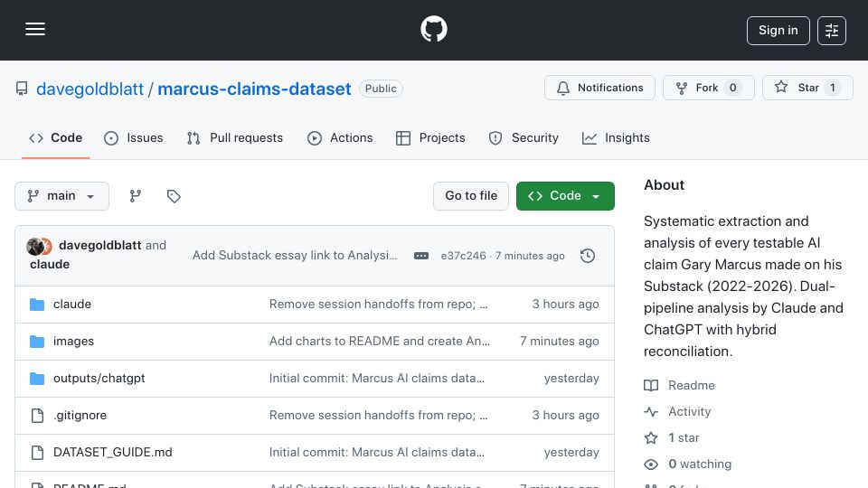
Task: View the Security tab
Action: click(524, 137)
